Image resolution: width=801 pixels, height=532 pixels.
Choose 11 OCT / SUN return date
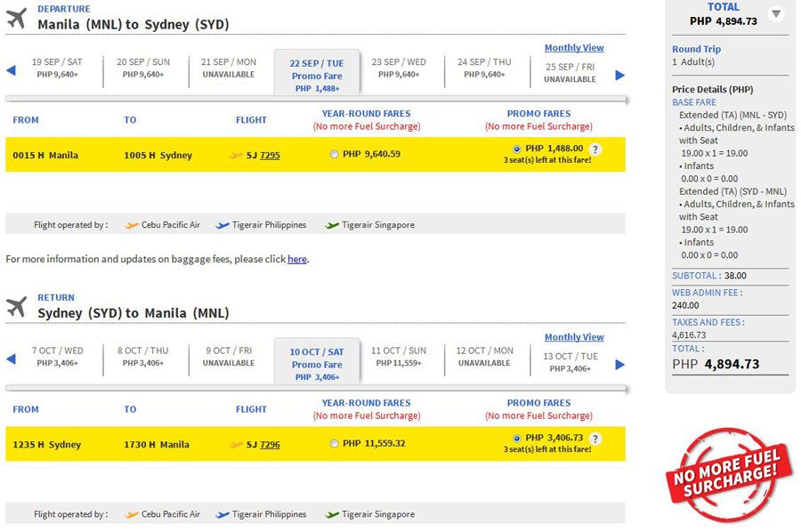399,357
